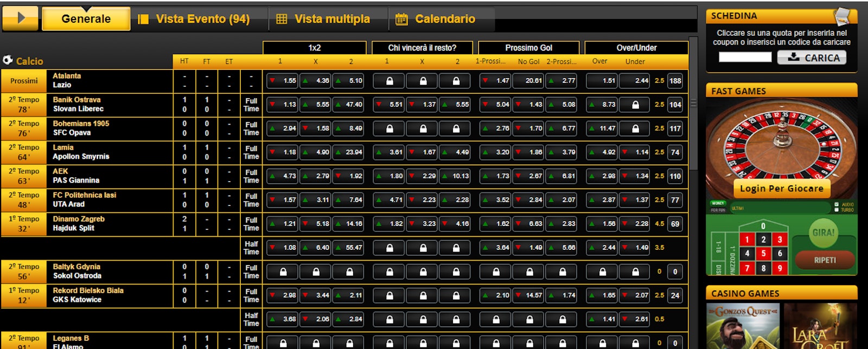
Task: Click the Calendario calendar icon
Action: (401, 20)
